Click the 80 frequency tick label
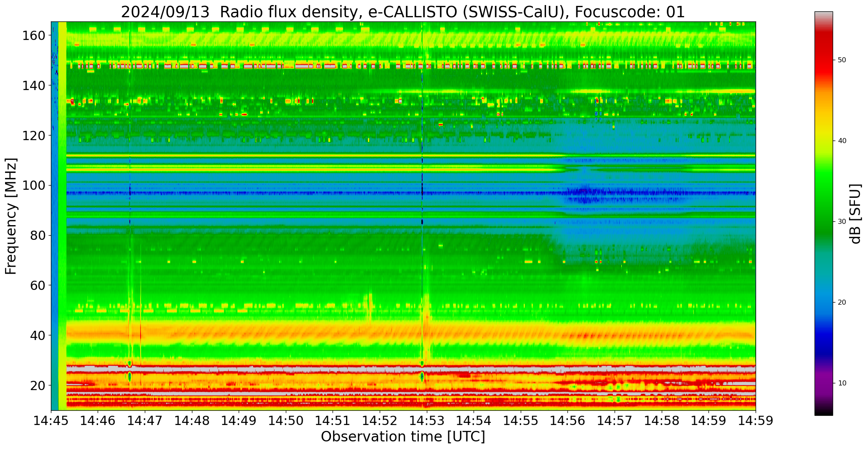 pyautogui.click(x=37, y=235)
